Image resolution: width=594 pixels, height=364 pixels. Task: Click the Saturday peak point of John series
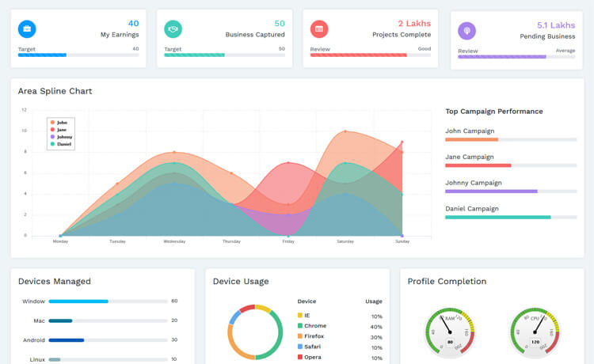[x=345, y=131]
